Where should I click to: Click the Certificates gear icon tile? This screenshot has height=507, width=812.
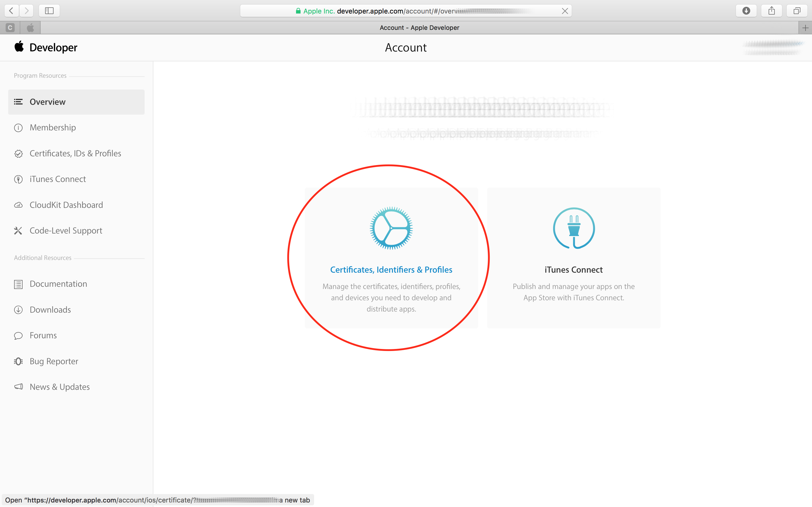point(391,228)
